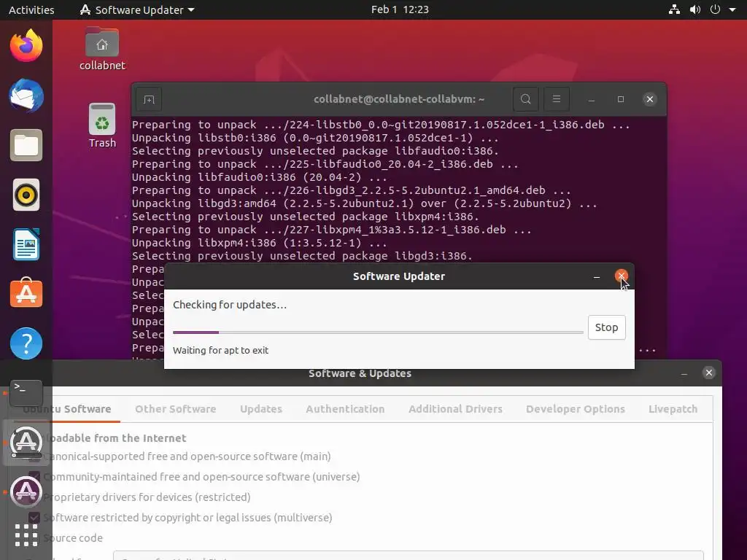Minimize the Software Updater dialog
This screenshot has height=560, width=747.
pos(597,276)
